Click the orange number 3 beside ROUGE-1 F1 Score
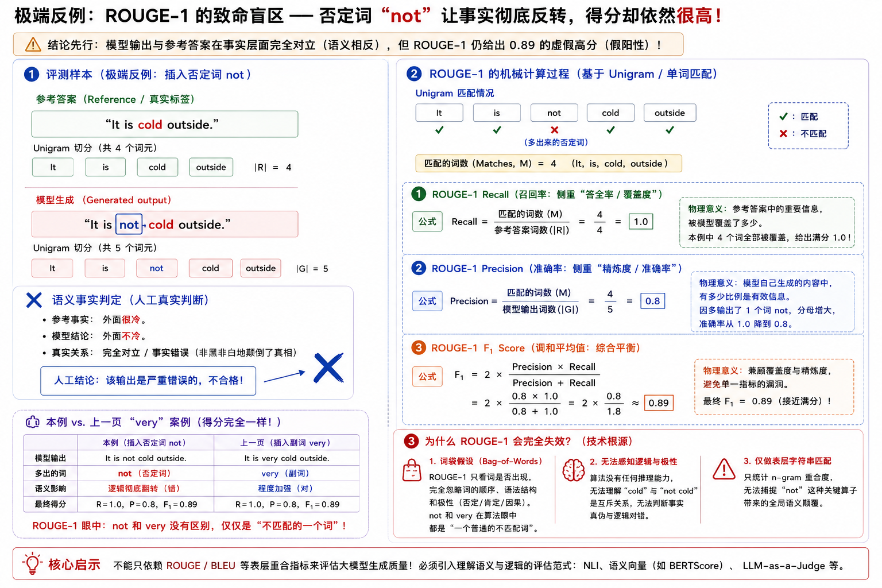The height and width of the screenshot is (588, 882). pyautogui.click(x=419, y=347)
